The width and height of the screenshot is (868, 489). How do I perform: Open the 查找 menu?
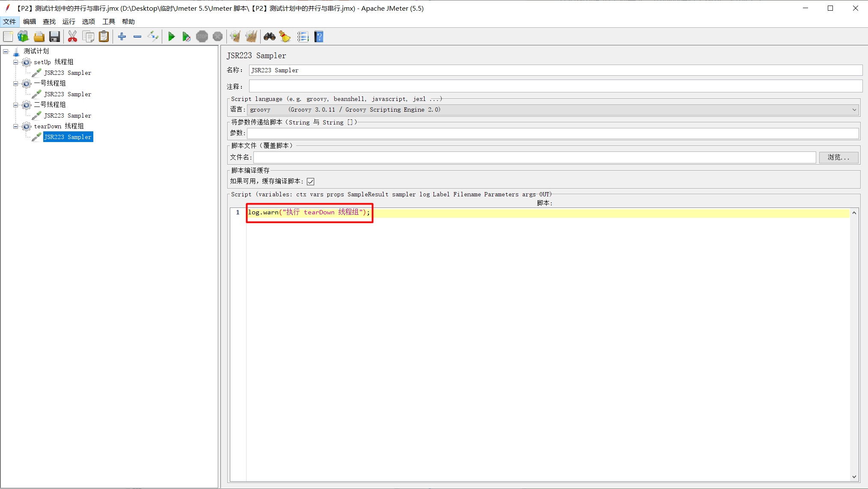coord(49,22)
